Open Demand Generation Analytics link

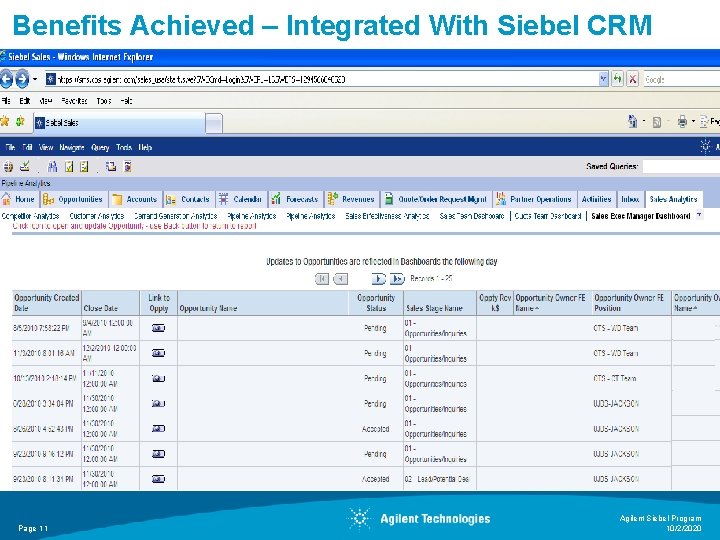(x=175, y=216)
